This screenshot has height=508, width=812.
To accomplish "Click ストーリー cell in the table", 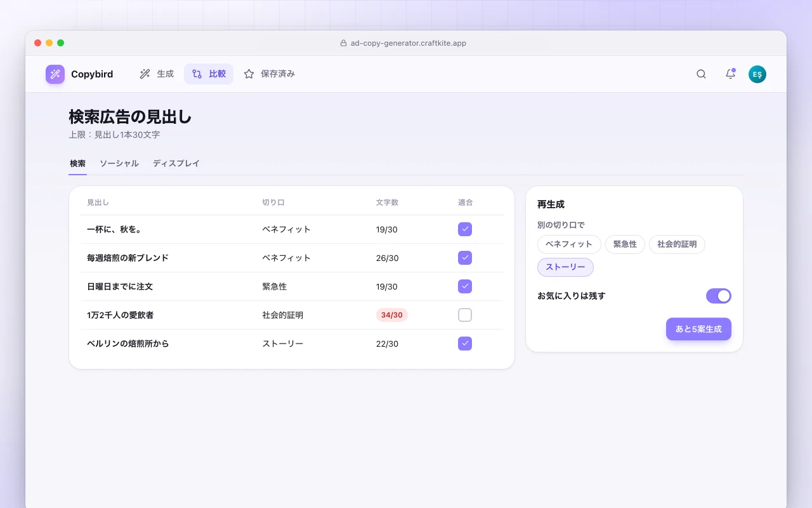I will pos(283,344).
